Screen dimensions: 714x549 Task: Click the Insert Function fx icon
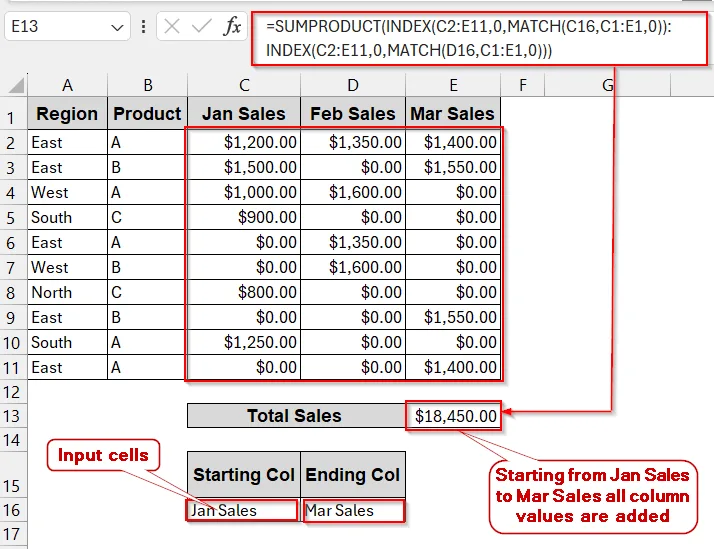click(232, 26)
